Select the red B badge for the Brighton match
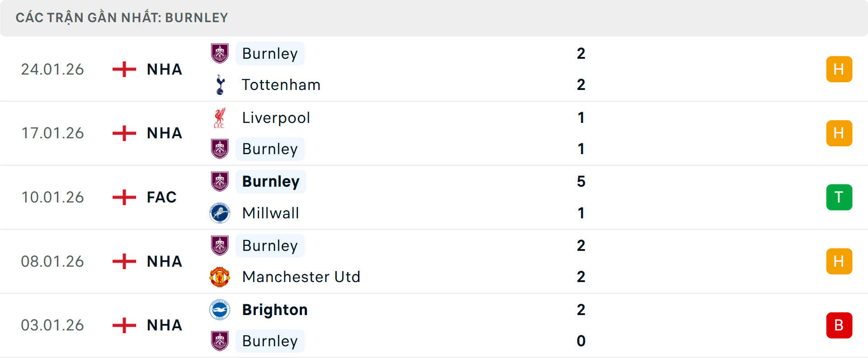Image resolution: width=868 pixels, height=358 pixels. (x=839, y=325)
